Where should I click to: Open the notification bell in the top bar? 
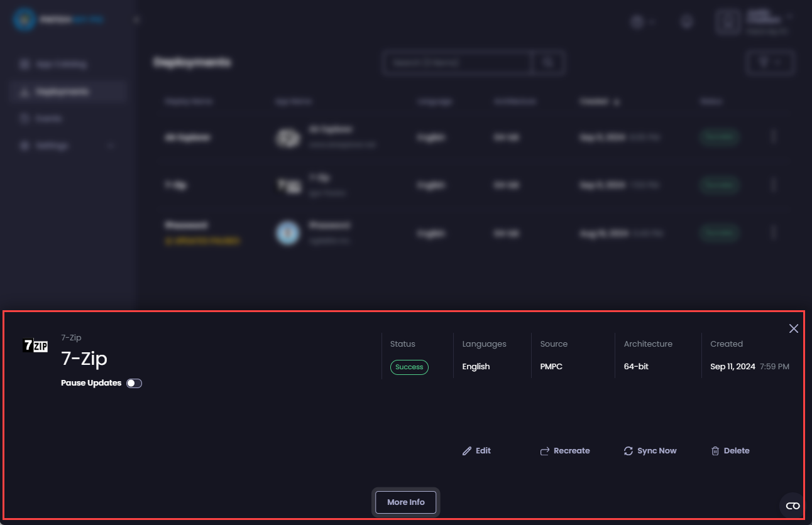[x=686, y=21]
